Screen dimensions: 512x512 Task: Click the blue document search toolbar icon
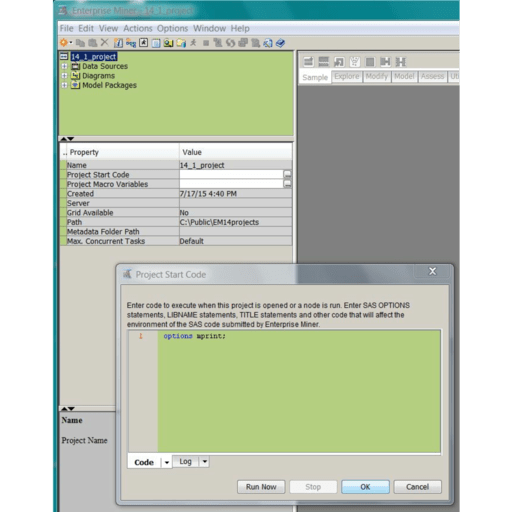point(268,43)
